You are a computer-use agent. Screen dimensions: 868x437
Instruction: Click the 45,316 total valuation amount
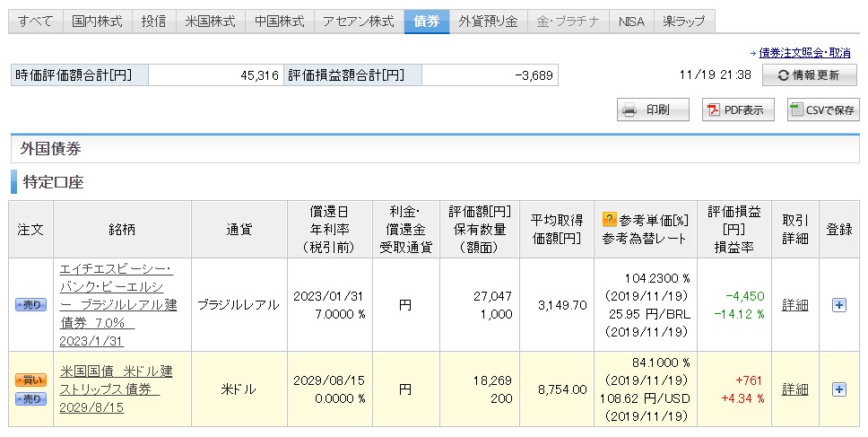click(x=260, y=76)
